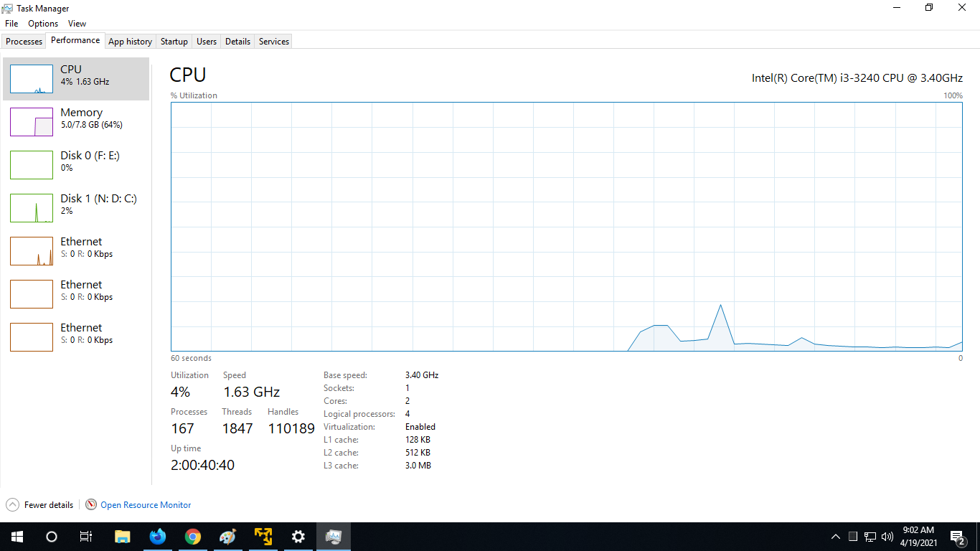980x551 pixels.
Task: Collapse view with Fewer details chevron
Action: [12, 504]
